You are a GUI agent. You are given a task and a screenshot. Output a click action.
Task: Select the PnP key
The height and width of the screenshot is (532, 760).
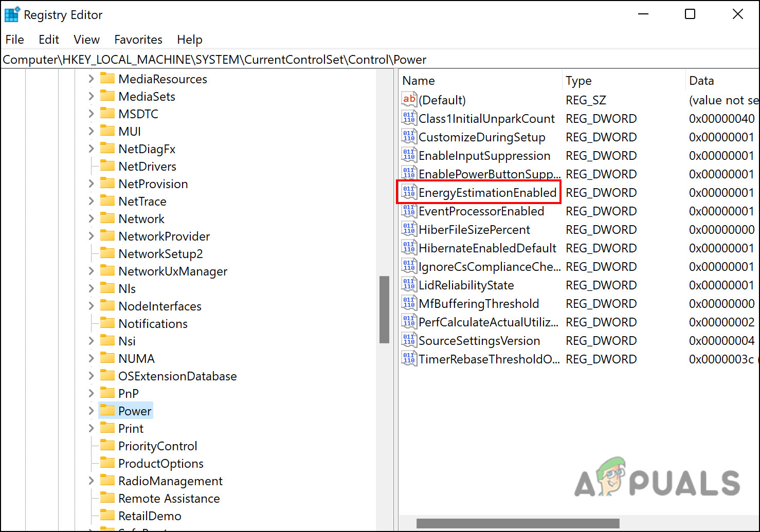click(x=129, y=394)
